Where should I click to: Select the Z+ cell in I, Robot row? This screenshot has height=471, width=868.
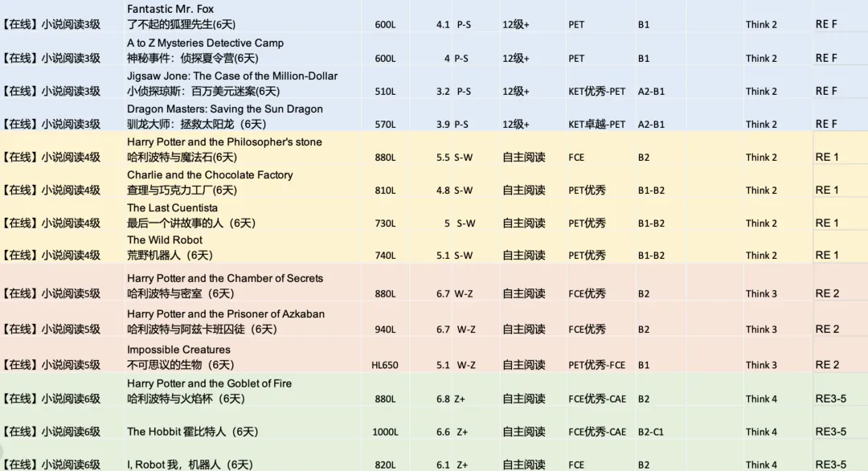point(462,465)
